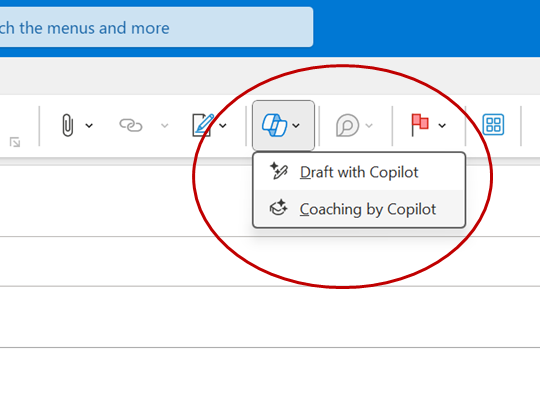Viewport: 540px width, 405px height.
Task: Open the Signature dropdown arrow
Action: [223, 126]
